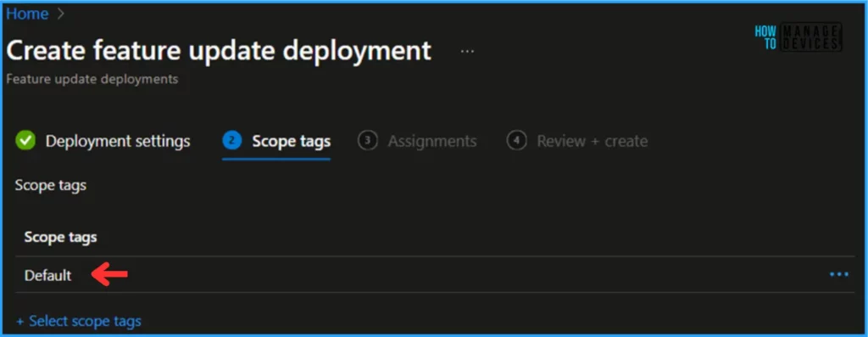Open the ellipsis menu beside the page title
This screenshot has width=868, height=337.
click(467, 52)
